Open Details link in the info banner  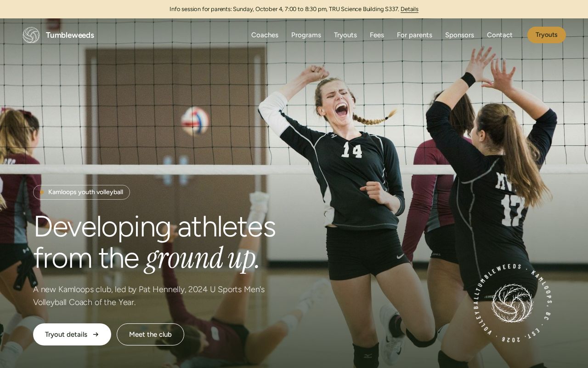[x=409, y=9]
